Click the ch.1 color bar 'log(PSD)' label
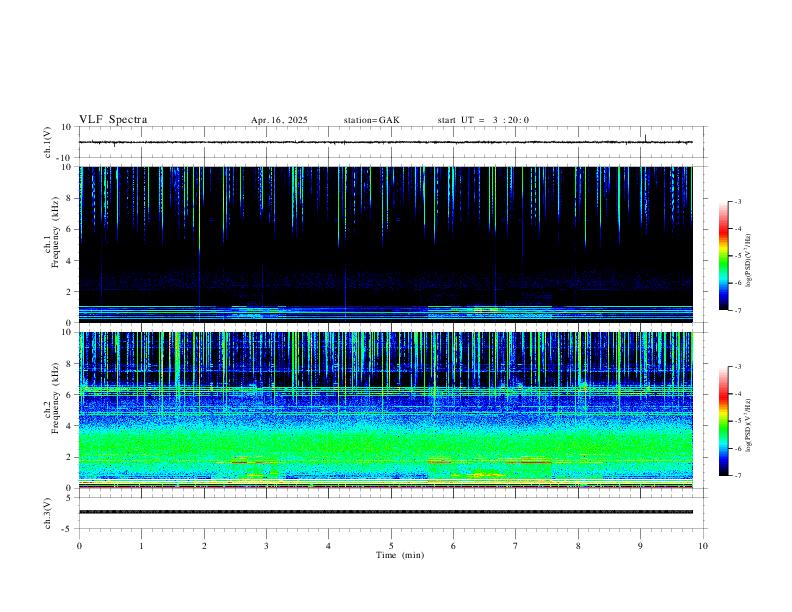This screenshot has width=792, height=612. click(748, 260)
